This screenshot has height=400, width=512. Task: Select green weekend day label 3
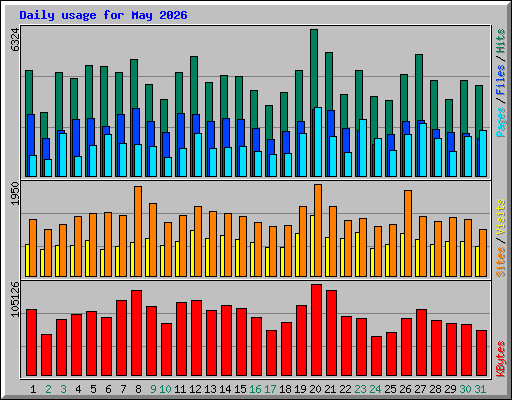click(63, 389)
